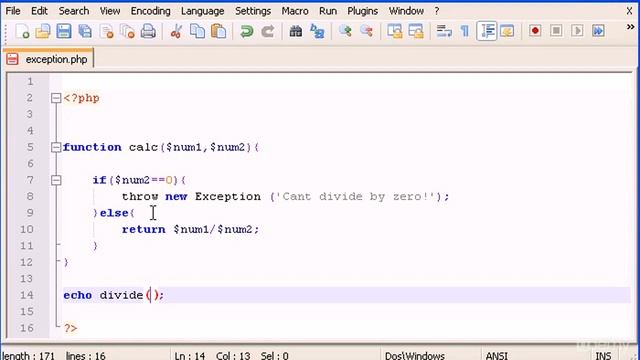Click the 'Exception' class name
Screen dimensions: 640x360
[228, 196]
